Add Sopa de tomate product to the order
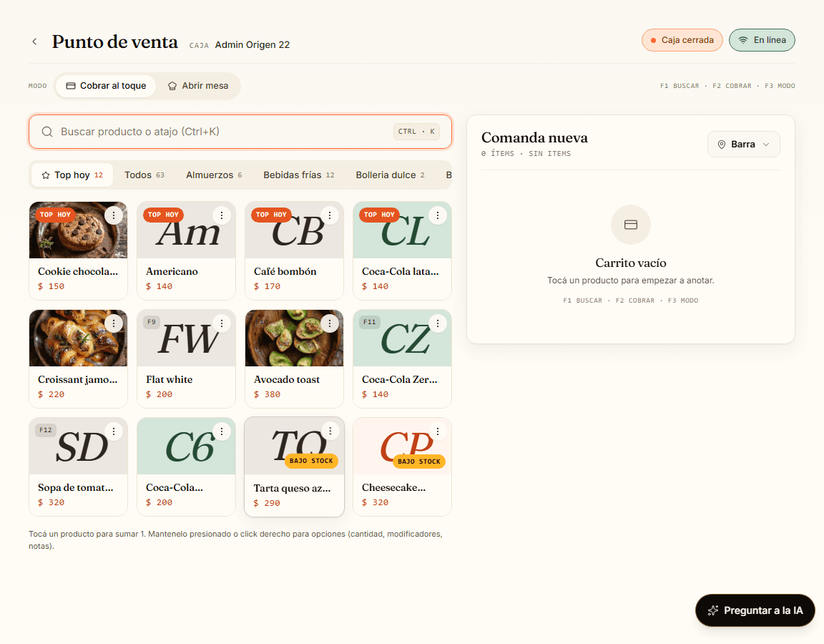The width and height of the screenshot is (824, 644). (78, 467)
